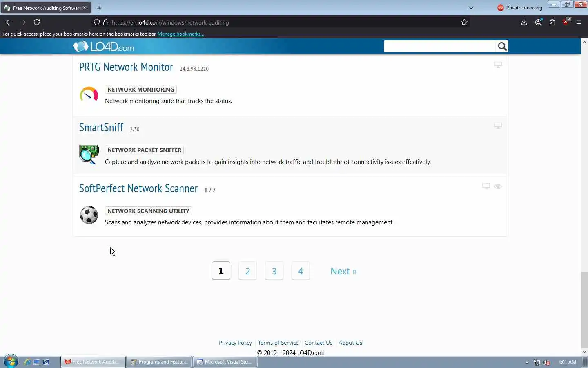
Task: Click the NETWORK PACKET SNIFFER tag
Action: pyautogui.click(x=144, y=150)
